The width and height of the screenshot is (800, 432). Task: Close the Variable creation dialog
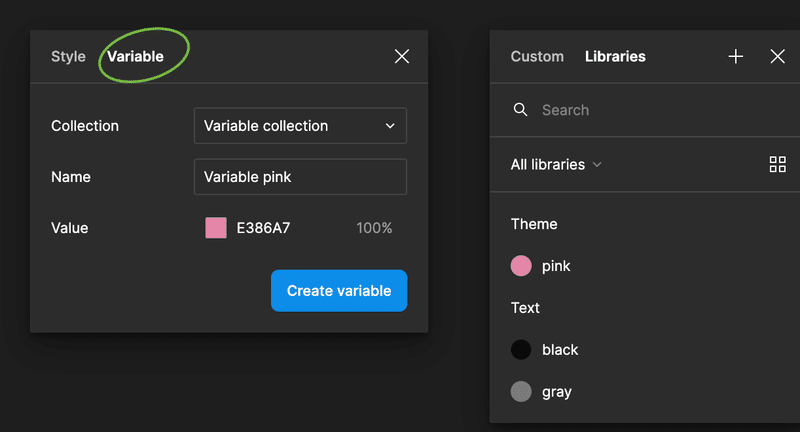[x=402, y=57]
